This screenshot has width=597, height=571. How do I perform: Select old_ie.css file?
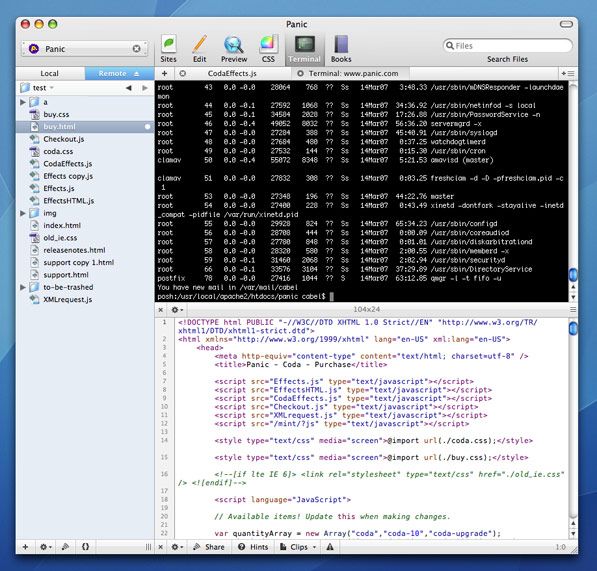(85, 238)
